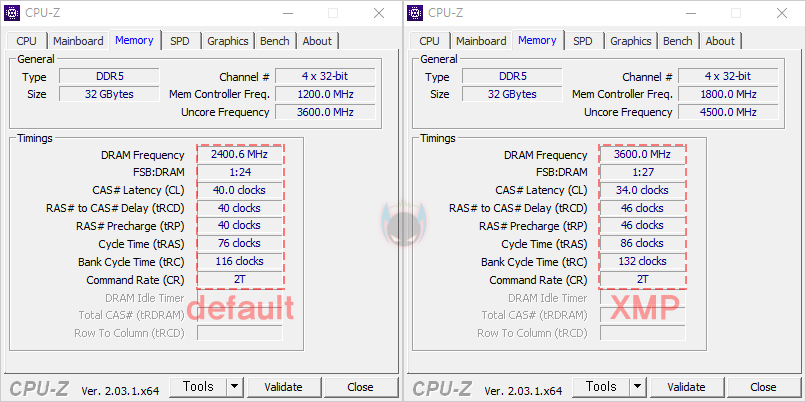The image size is (806, 402).
Task: Expand Tools dropdown arrow in left window
Action: [234, 387]
